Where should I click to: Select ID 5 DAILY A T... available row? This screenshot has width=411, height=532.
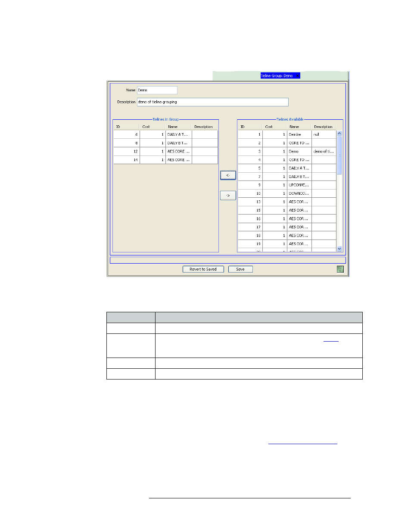point(287,168)
